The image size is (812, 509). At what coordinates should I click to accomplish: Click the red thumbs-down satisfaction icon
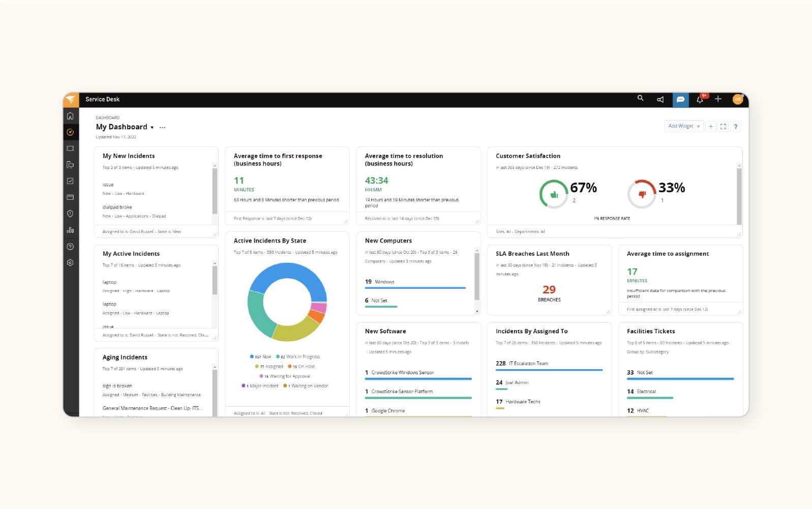coord(642,194)
